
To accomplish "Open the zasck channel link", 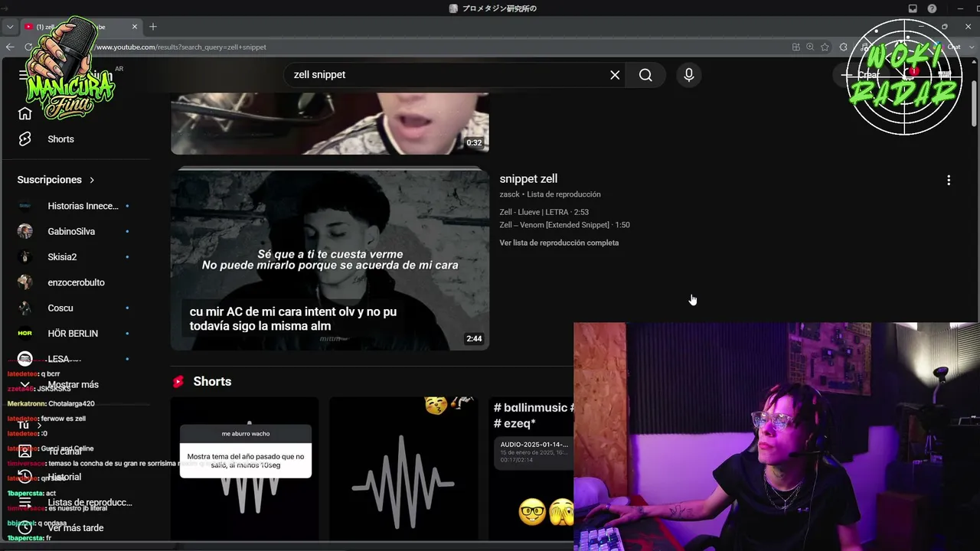I will coord(510,194).
